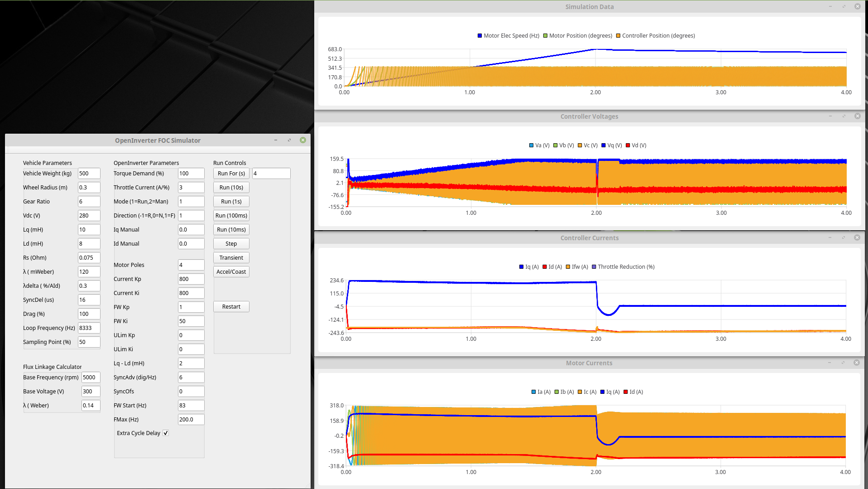Focus the Vehicle Weight (kg) field
The width and height of the screenshot is (868, 489).
point(89,174)
